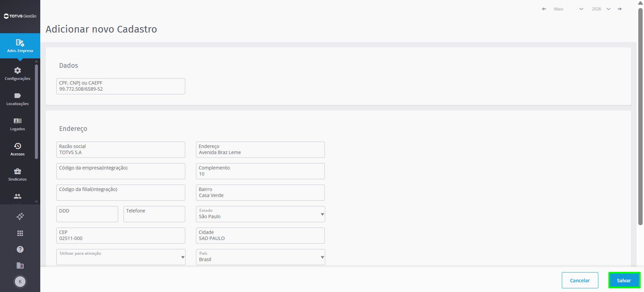This screenshot has width=644, height=292.
Task: Click the company building icon
Action: tap(20, 265)
